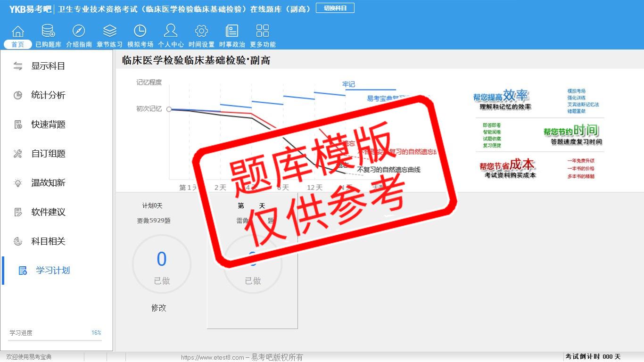644x362 pixels.
Task: Select 科目相关 in sidebar
Action: (x=48, y=241)
